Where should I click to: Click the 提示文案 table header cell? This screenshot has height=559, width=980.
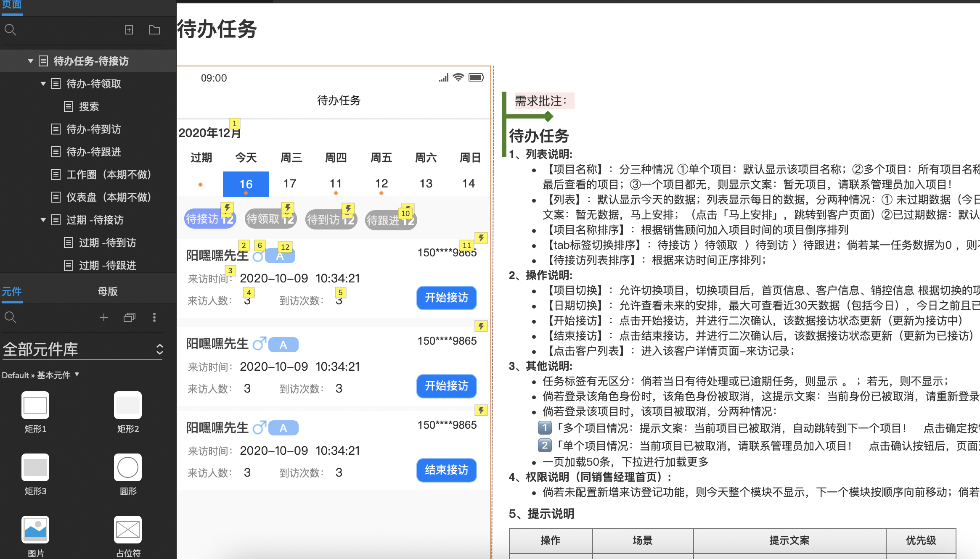pyautogui.click(x=789, y=541)
